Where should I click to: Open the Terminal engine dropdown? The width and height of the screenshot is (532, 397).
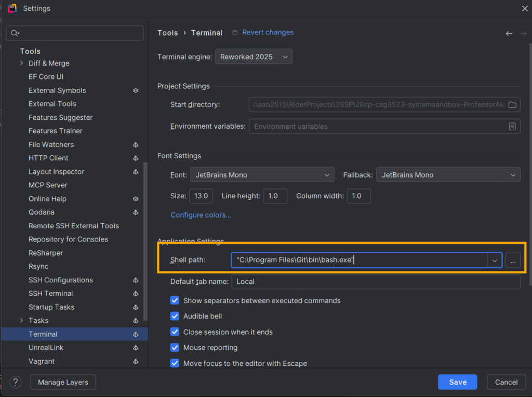click(254, 57)
